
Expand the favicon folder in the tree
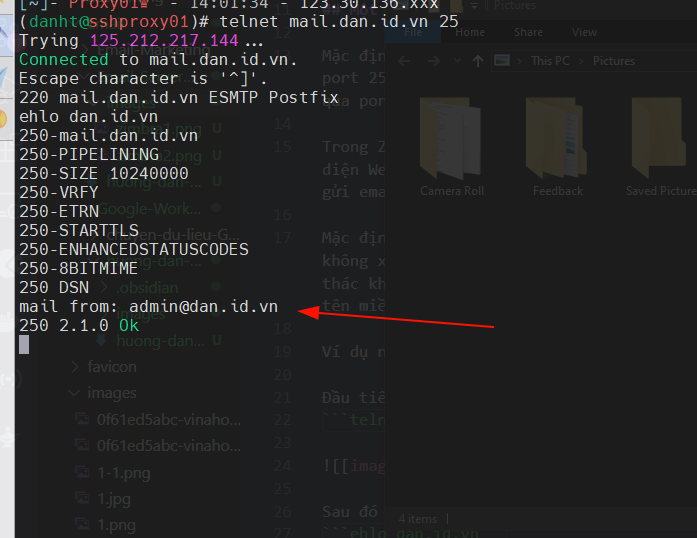tap(74, 367)
